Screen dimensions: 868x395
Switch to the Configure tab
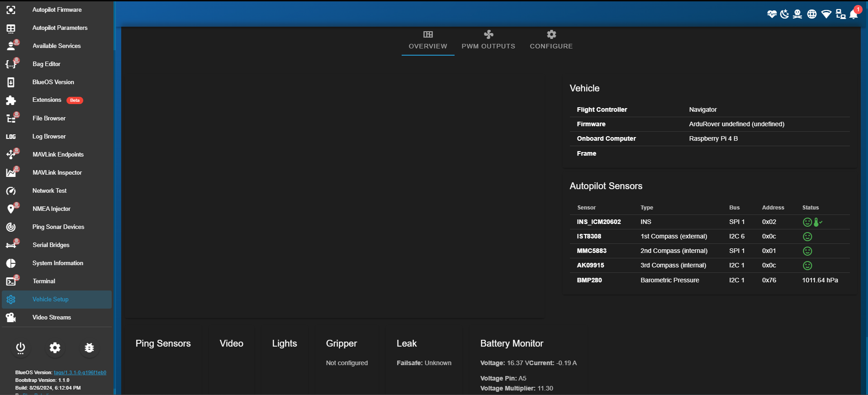(551, 41)
